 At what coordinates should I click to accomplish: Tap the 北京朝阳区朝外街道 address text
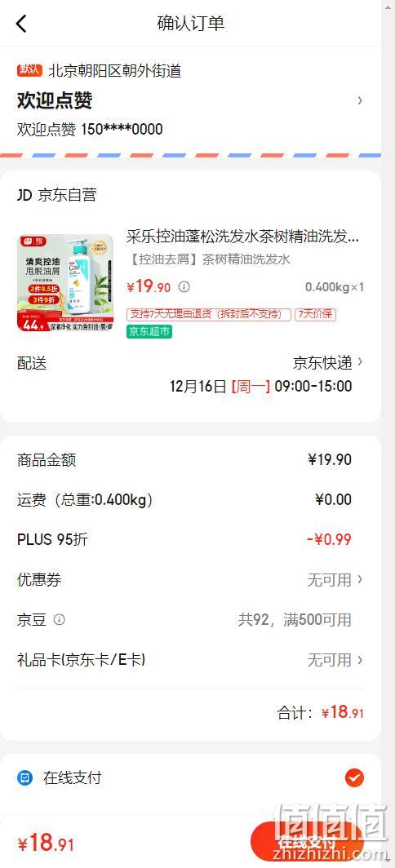point(115,71)
